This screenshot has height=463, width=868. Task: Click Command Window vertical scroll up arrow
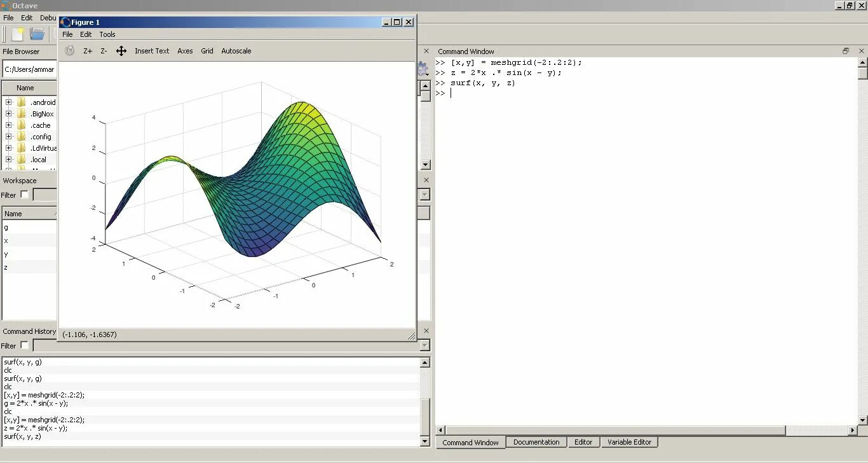pos(862,62)
